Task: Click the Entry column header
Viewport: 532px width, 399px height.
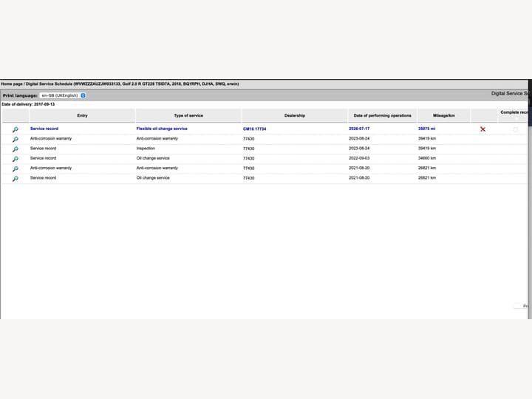Action: click(x=82, y=115)
